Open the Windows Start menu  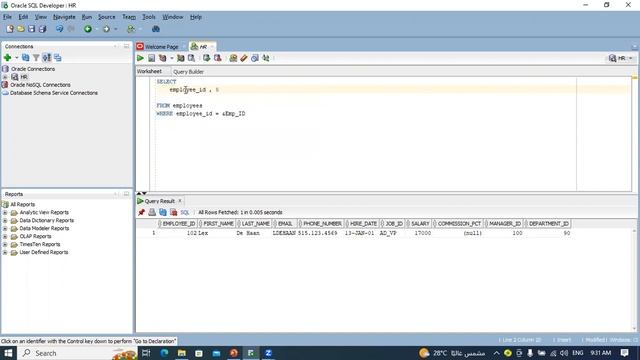(x=8, y=353)
